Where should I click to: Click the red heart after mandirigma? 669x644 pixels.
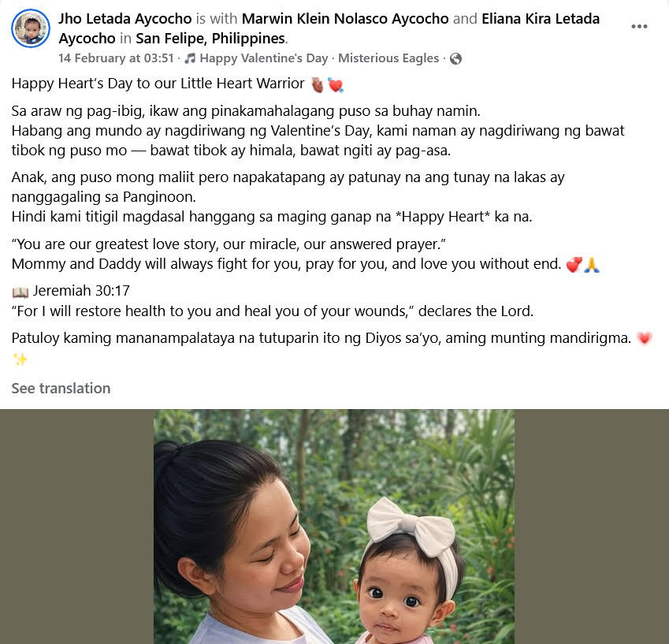point(644,338)
